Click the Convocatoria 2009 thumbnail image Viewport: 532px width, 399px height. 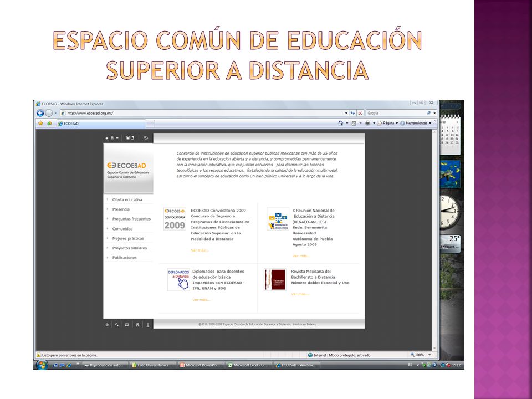(175, 219)
